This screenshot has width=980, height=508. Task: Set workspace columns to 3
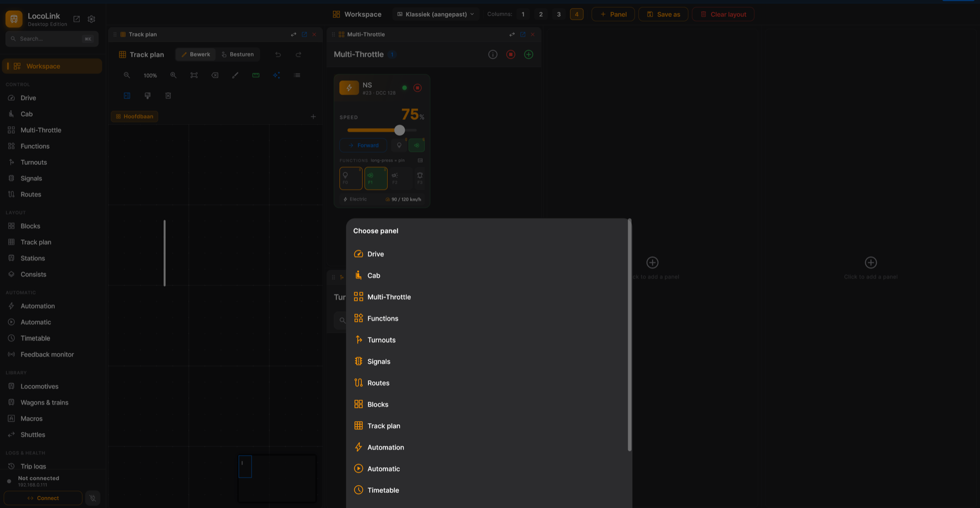558,14
